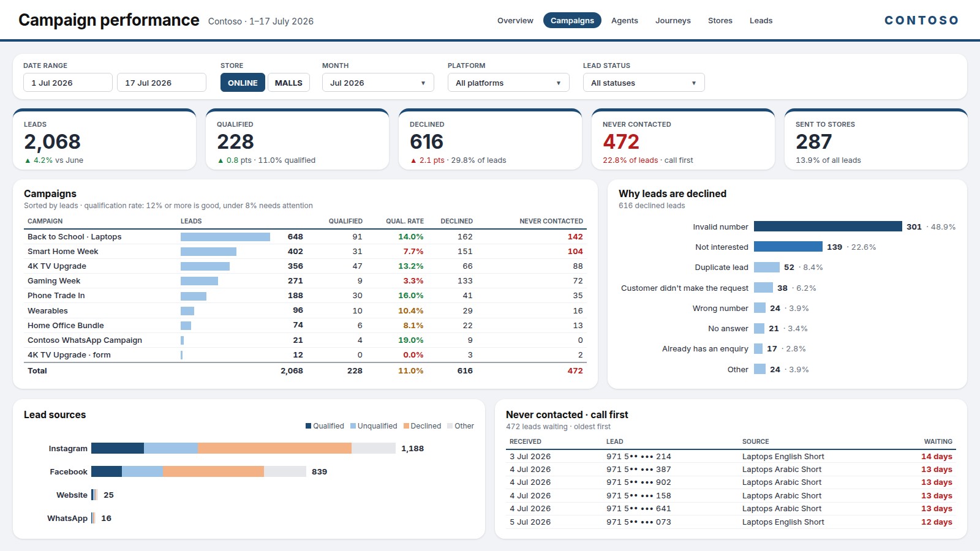Screen dimensions: 980x551
Task: Toggle the Declined legend swatch
Action: point(406,426)
